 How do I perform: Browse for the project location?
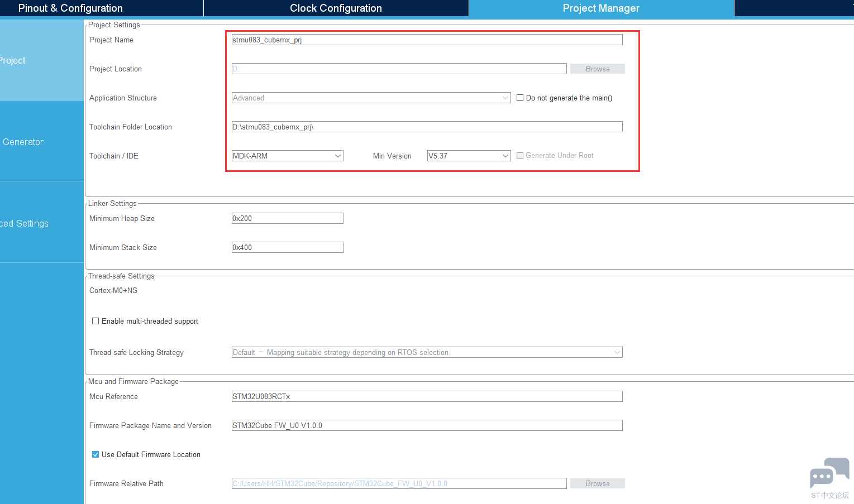click(597, 69)
